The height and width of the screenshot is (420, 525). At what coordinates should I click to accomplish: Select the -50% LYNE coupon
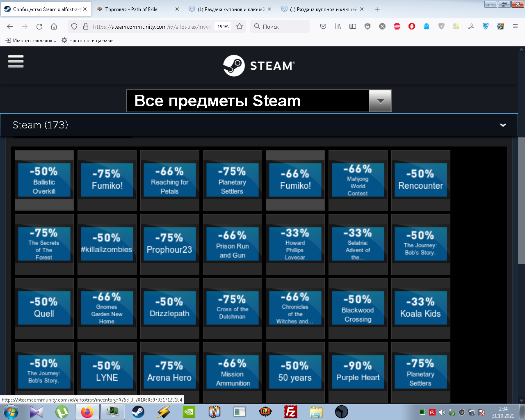tap(107, 372)
